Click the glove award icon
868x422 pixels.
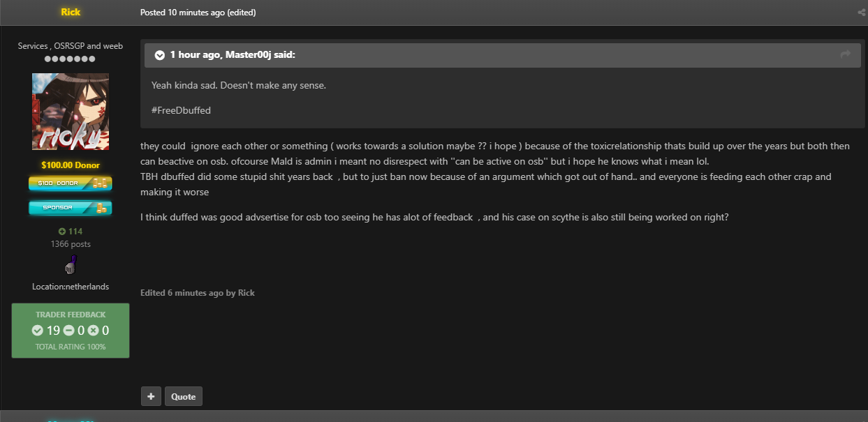[x=71, y=265]
